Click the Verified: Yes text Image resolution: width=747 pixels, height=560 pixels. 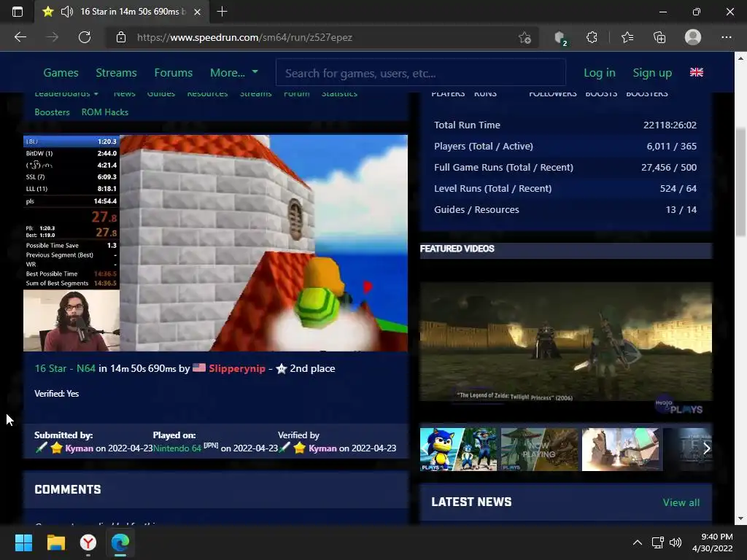click(57, 393)
